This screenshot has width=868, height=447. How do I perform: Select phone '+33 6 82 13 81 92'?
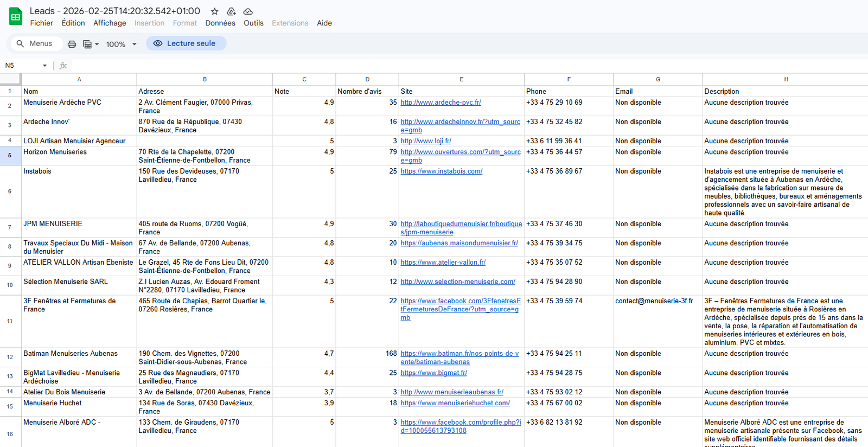tap(569, 432)
